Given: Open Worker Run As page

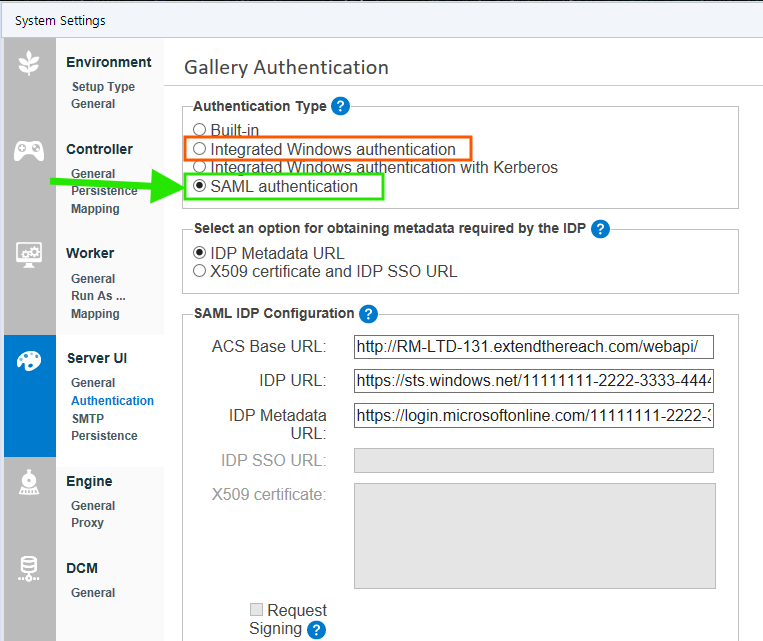Looking at the screenshot, I should 98,296.
